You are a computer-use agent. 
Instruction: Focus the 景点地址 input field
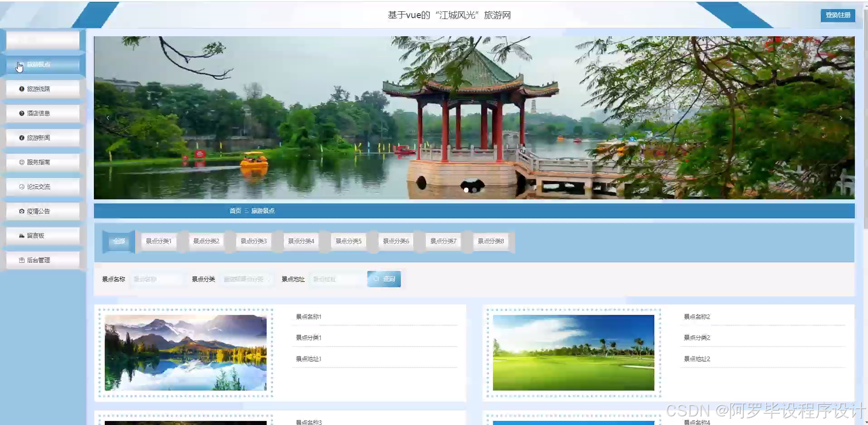[337, 279]
